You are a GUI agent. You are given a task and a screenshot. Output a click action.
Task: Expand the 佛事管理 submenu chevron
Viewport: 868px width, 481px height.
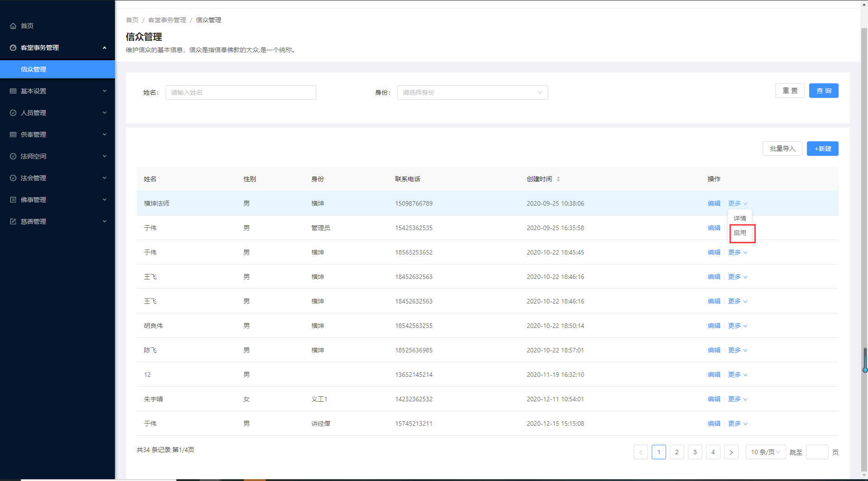[x=105, y=200]
